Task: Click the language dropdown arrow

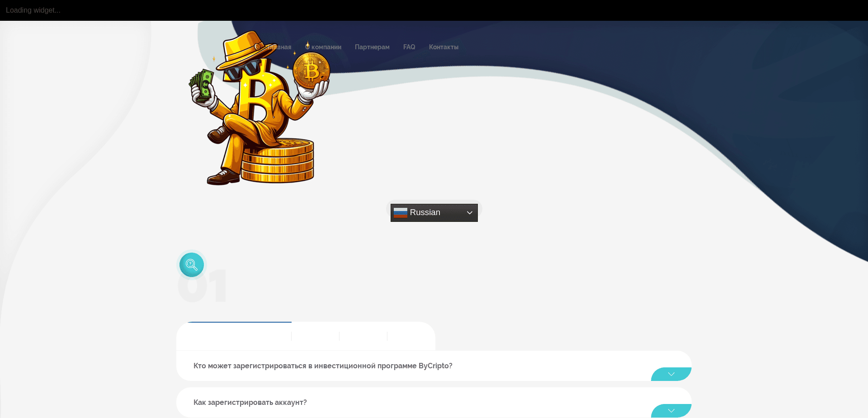Action: pos(469,212)
